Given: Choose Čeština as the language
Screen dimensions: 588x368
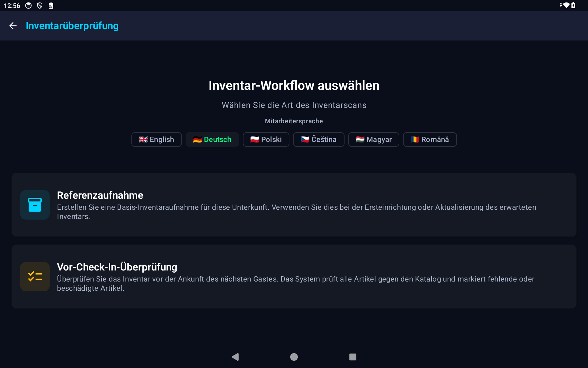Looking at the screenshot, I should [x=318, y=140].
